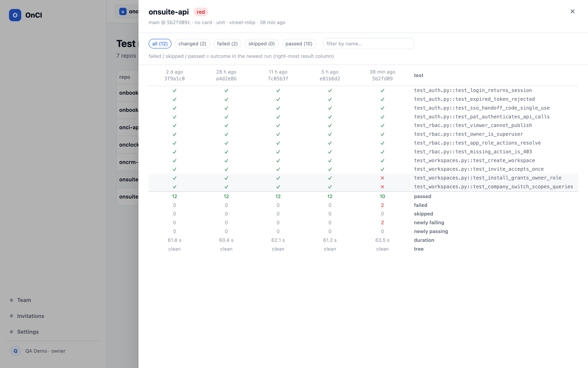Image resolution: width=588 pixels, height=368 pixels.
Task: Click the OnCI logo icon in sidebar
Action: pyautogui.click(x=15, y=15)
